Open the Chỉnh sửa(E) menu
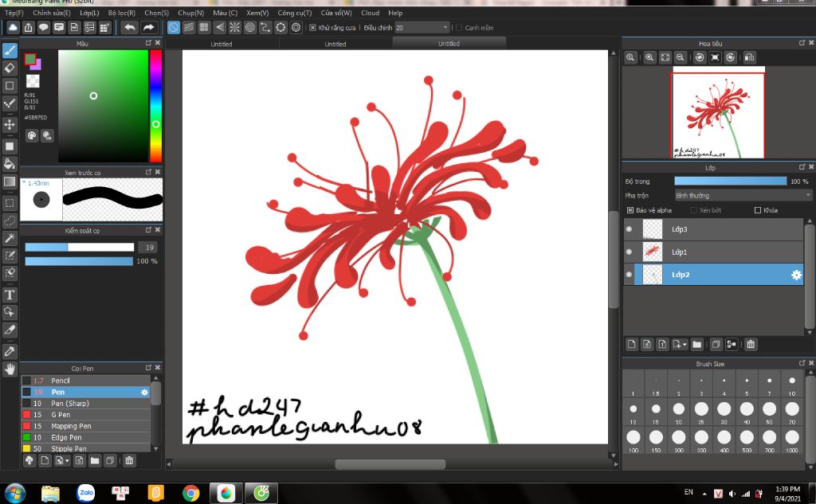Image resolution: width=816 pixels, height=504 pixels. pos(52,13)
